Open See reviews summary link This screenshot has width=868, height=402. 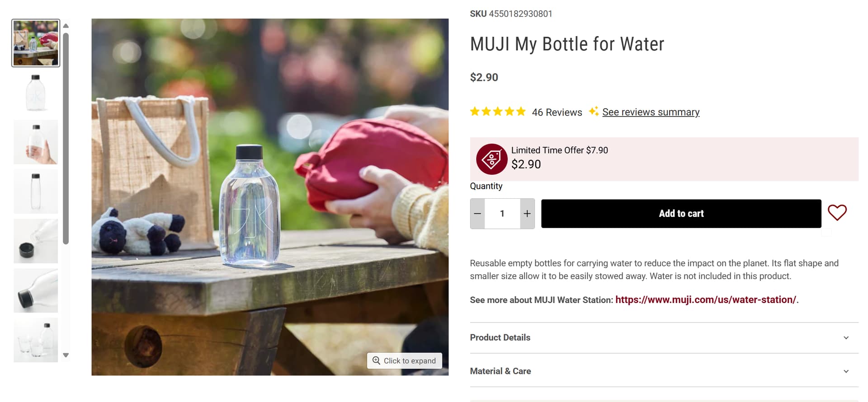coord(651,112)
